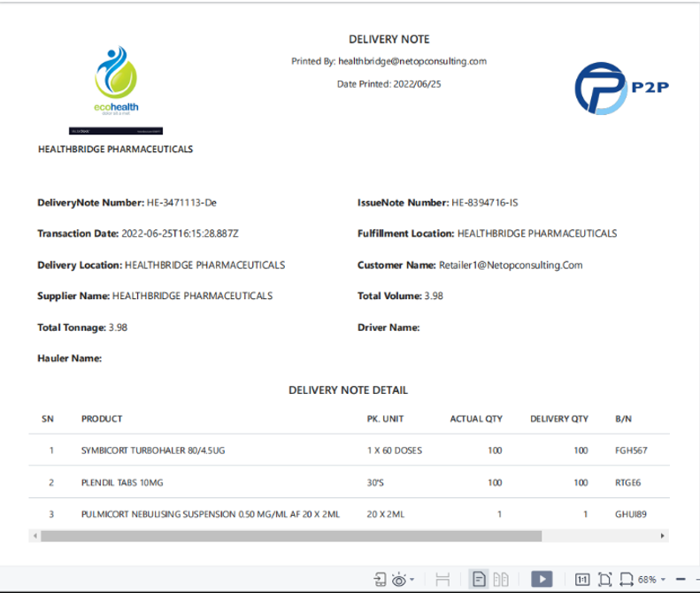Click the zoom out minus button

click(x=681, y=580)
